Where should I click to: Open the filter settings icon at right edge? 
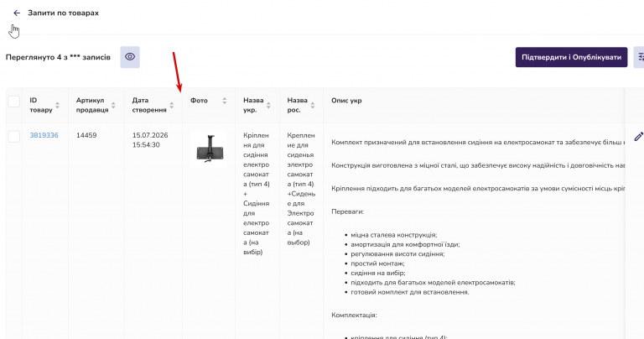click(x=640, y=57)
